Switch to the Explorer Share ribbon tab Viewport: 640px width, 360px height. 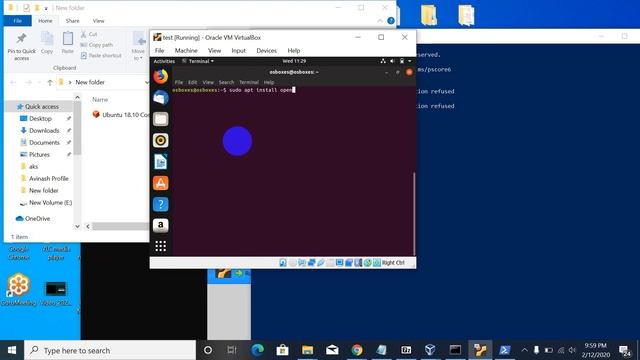72,21
